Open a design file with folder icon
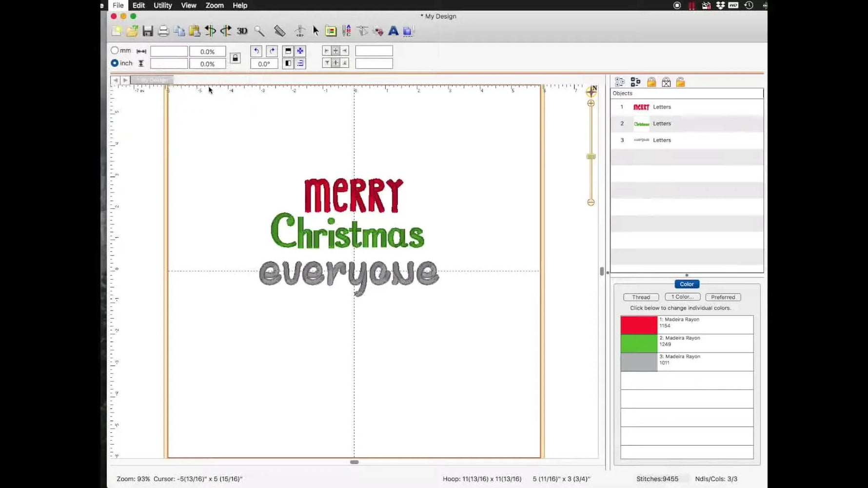 [x=132, y=31]
